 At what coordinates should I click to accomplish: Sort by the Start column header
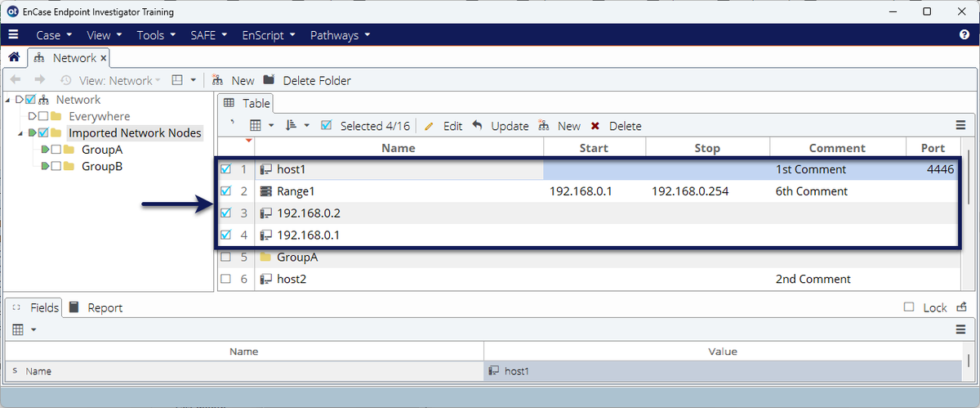(x=594, y=148)
